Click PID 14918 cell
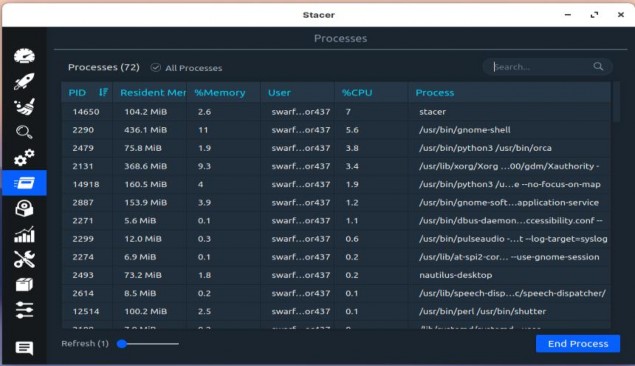Viewport: 635px width, 366px height. click(86, 184)
